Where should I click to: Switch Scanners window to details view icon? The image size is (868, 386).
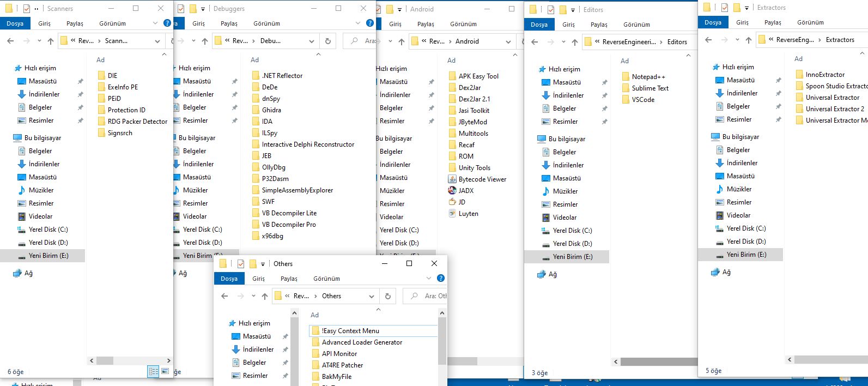point(154,371)
